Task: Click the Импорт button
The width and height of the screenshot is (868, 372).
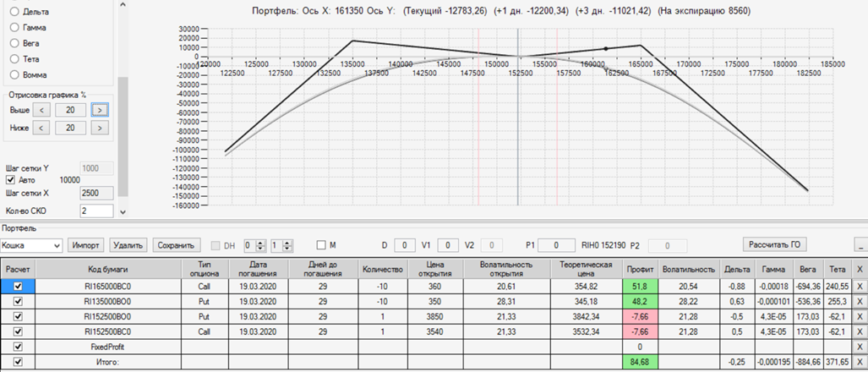Action: pos(86,244)
